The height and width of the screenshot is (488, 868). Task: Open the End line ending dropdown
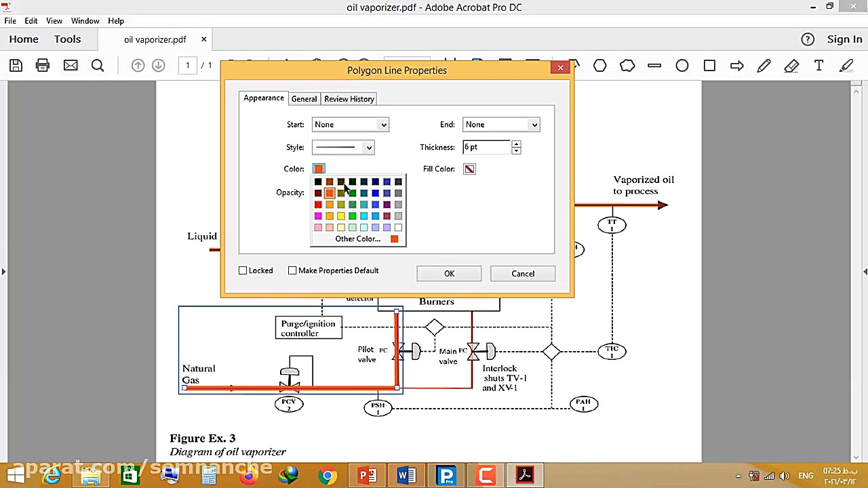(x=501, y=125)
